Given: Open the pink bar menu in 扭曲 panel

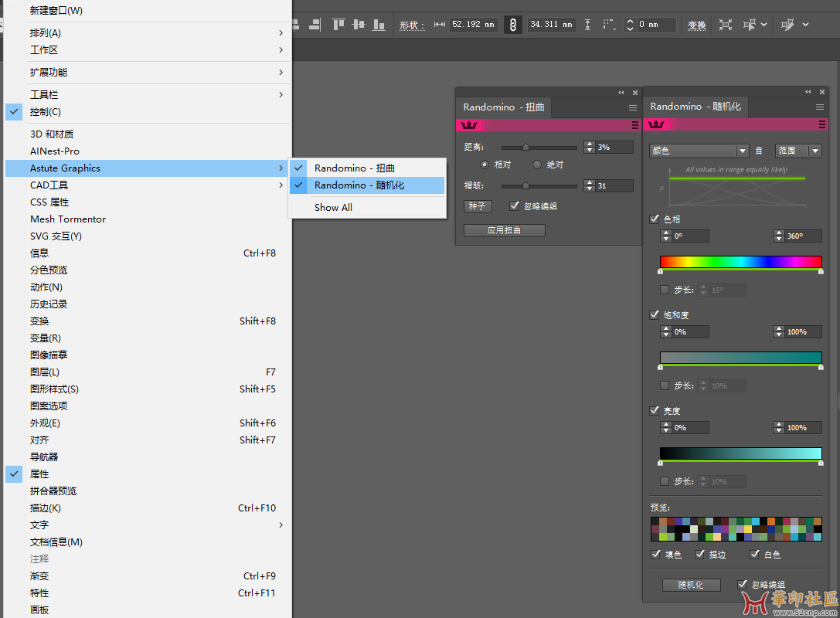Looking at the screenshot, I should point(634,125).
